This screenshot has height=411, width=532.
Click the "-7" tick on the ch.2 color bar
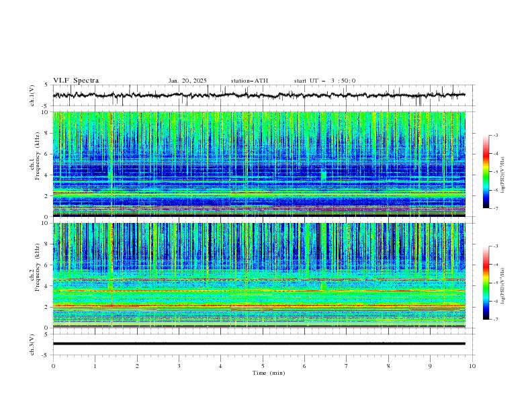[496, 320]
